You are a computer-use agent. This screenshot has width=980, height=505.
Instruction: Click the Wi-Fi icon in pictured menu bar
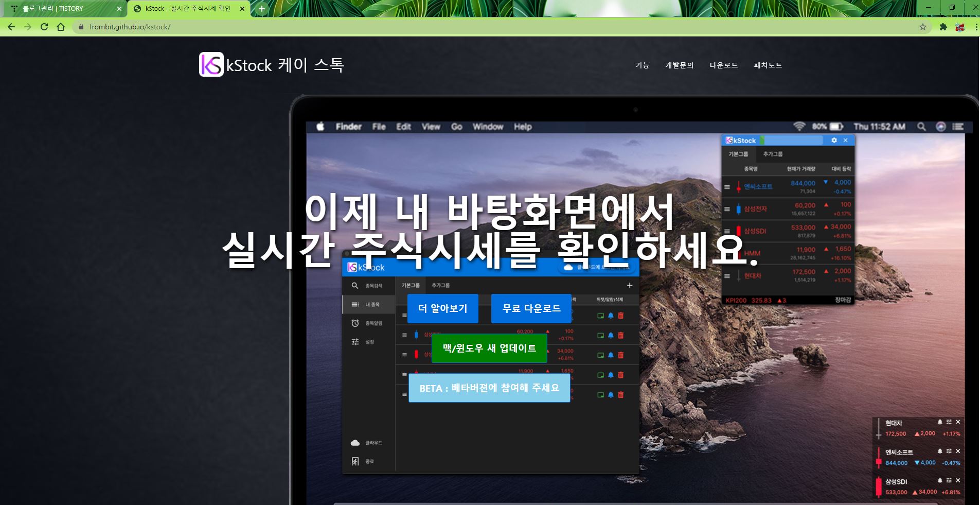point(799,127)
